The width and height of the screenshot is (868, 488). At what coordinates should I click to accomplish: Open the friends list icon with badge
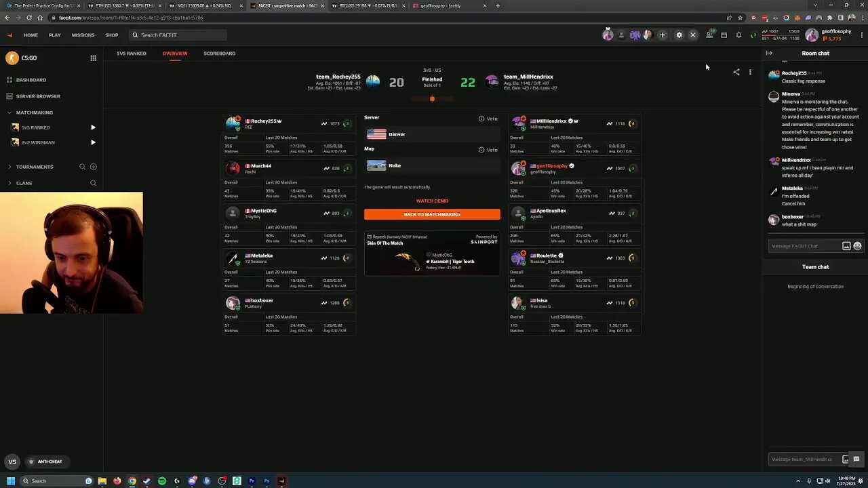pyautogui.click(x=709, y=35)
